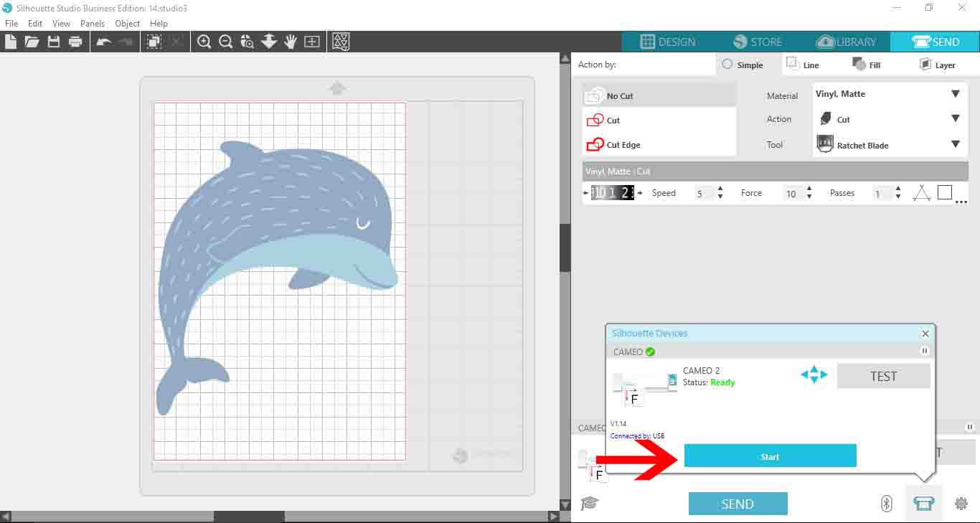Screen dimensions: 980x523
Task: Open the Design Page Settings panel icon
Action: pos(339,42)
